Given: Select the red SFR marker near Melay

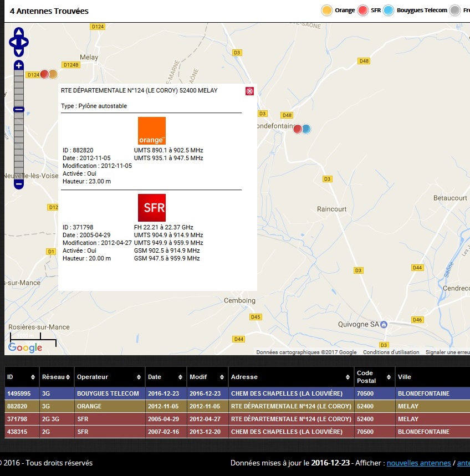Looking at the screenshot, I should click(44, 74).
